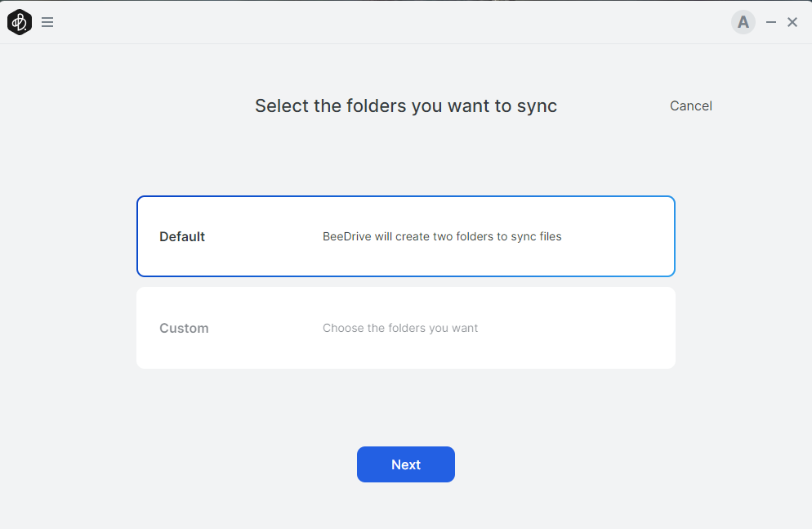This screenshot has width=812, height=529.
Task: Click the BeeDrive hexagon logo icon
Action: coord(20,22)
